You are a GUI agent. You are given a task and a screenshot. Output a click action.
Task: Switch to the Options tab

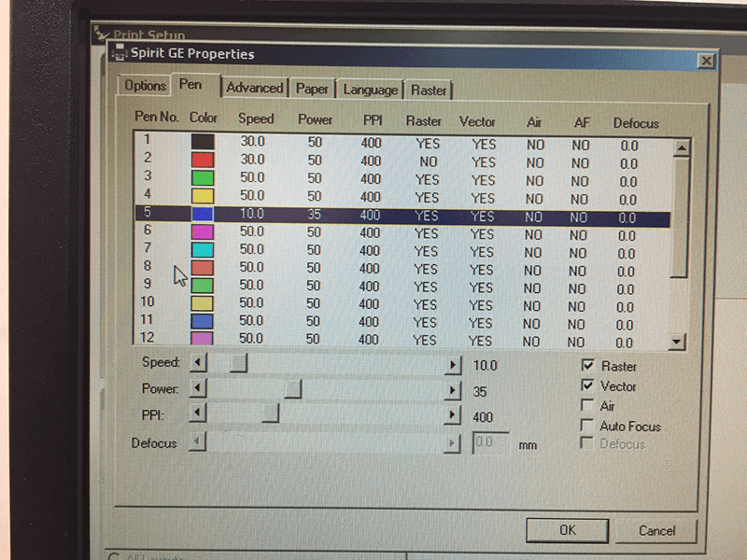point(145,86)
